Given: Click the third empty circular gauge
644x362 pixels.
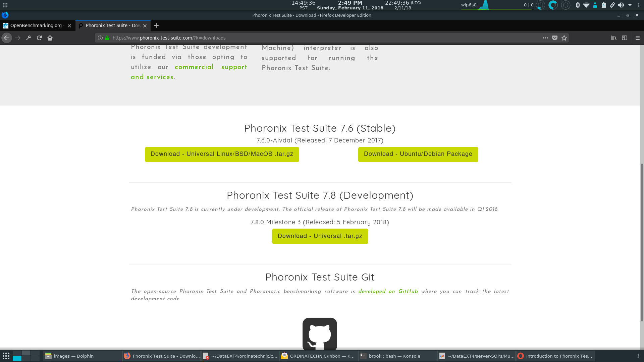Looking at the screenshot, I should click(566, 5).
